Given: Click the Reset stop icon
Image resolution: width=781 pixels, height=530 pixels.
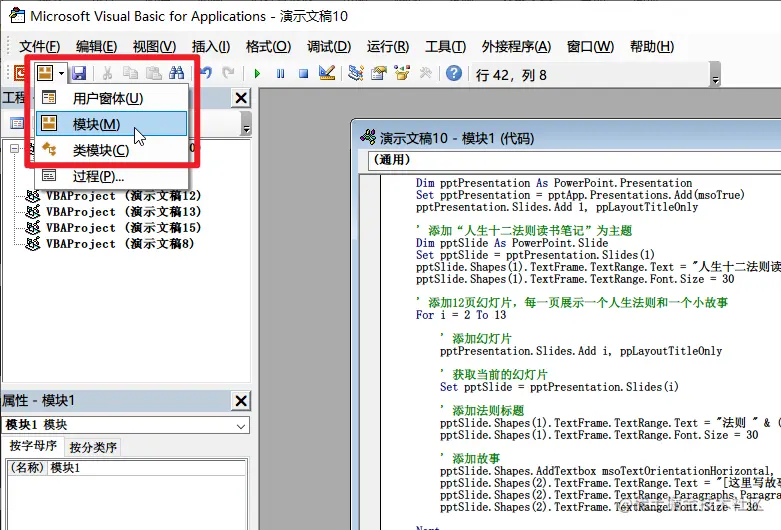Looking at the screenshot, I should point(303,74).
